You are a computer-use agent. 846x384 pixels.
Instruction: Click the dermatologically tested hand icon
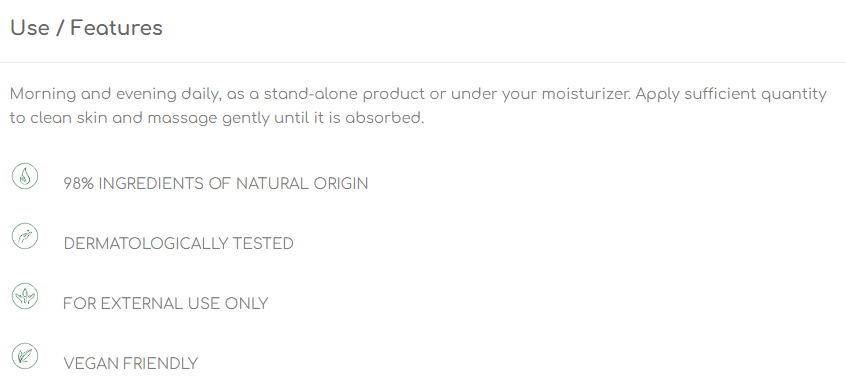click(x=25, y=236)
